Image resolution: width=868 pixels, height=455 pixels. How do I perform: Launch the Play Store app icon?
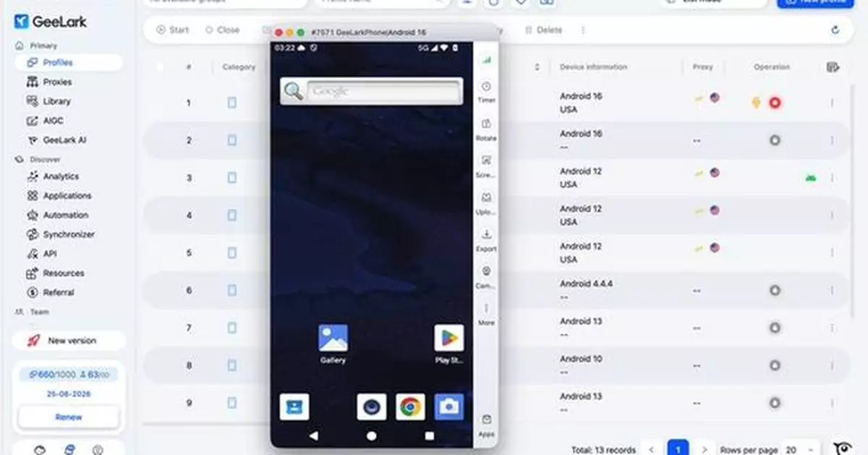point(448,338)
